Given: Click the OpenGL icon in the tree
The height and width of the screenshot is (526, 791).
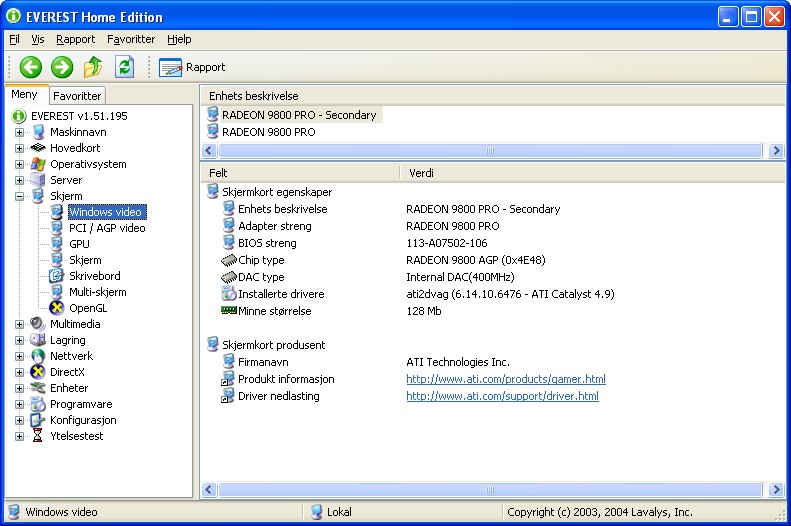Looking at the screenshot, I should click(56, 308).
